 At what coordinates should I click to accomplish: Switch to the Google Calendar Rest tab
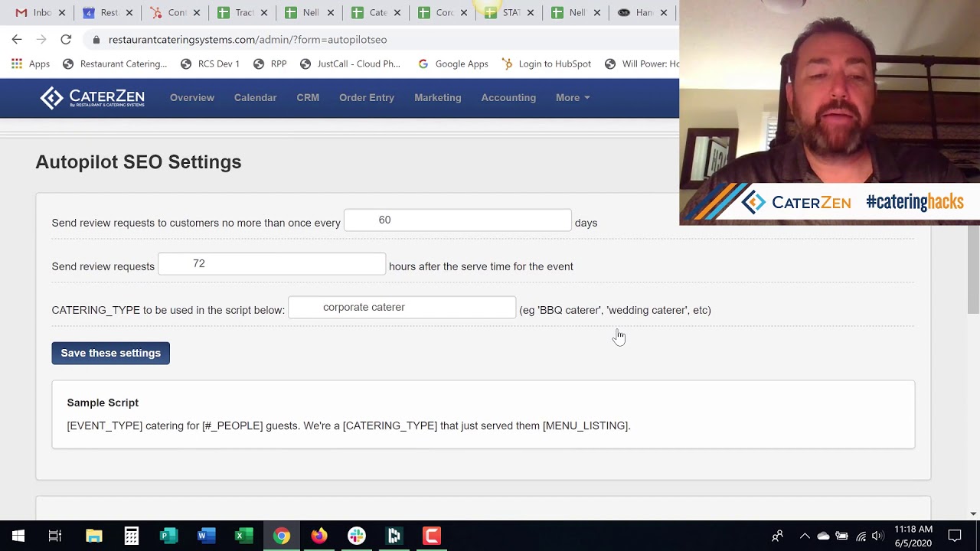click(107, 12)
